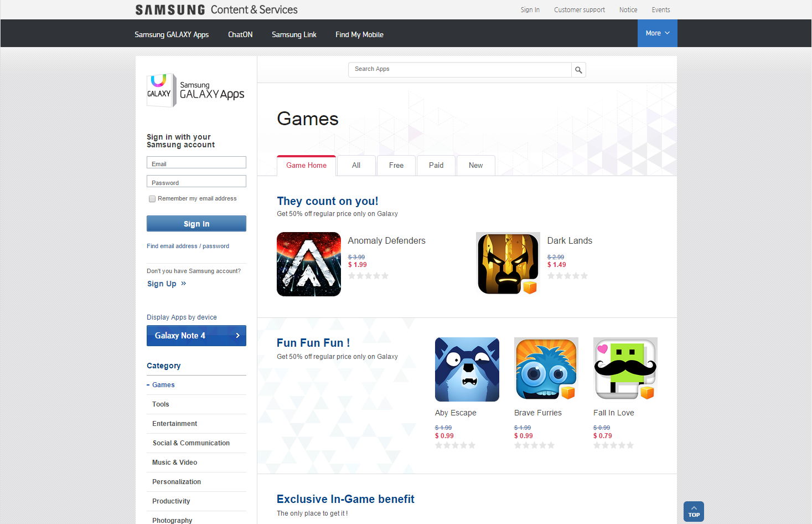
Task: Click the Search Apps field
Action: pyautogui.click(x=459, y=70)
